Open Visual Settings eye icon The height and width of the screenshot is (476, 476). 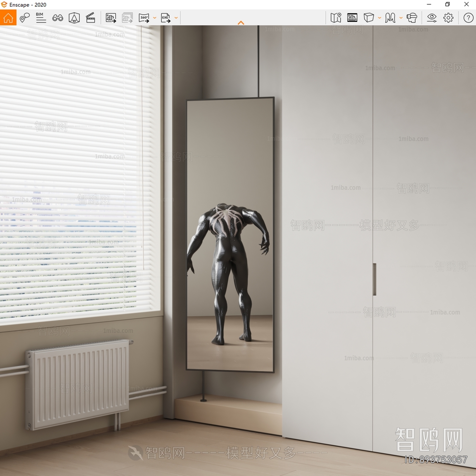click(x=432, y=18)
